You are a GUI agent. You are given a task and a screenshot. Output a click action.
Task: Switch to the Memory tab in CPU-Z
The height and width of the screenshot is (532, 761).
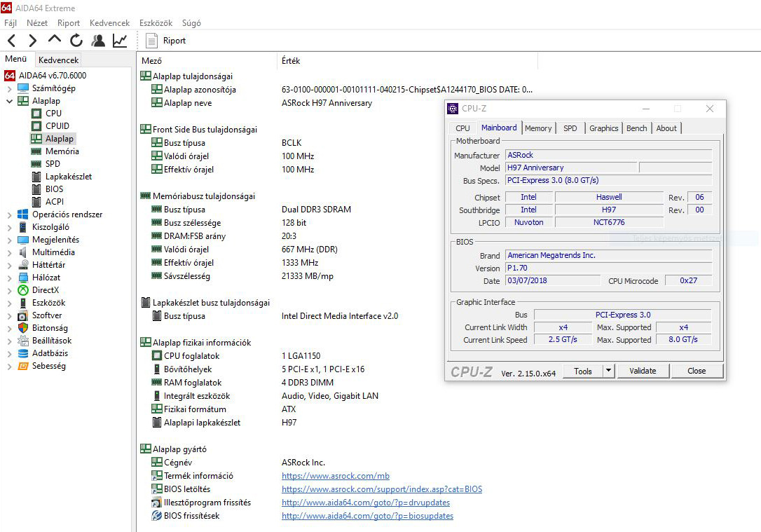pyautogui.click(x=537, y=128)
